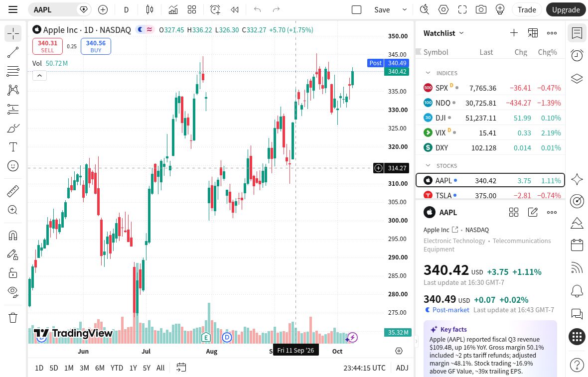This screenshot has height=377, width=588.
Task: Toggle lock all drawing tools
Action: [13, 273]
